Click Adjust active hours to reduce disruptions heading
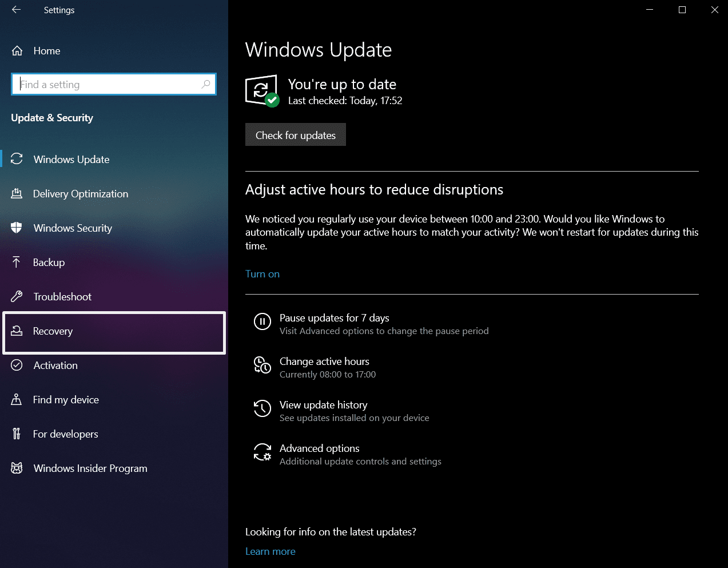Viewport: 728px width, 568px height. point(375,190)
